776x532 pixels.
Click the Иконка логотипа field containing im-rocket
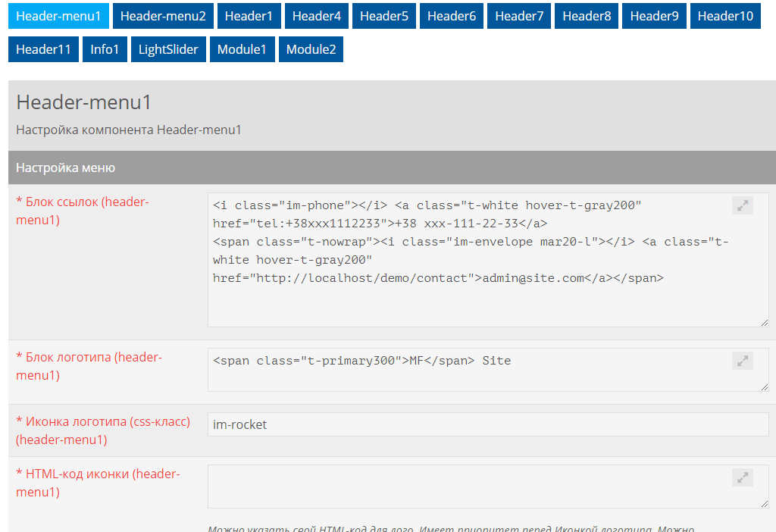pos(487,424)
